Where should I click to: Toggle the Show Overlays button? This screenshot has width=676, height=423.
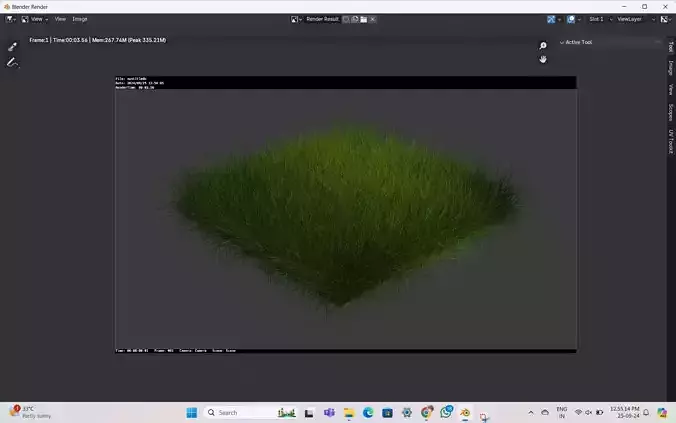(571, 19)
